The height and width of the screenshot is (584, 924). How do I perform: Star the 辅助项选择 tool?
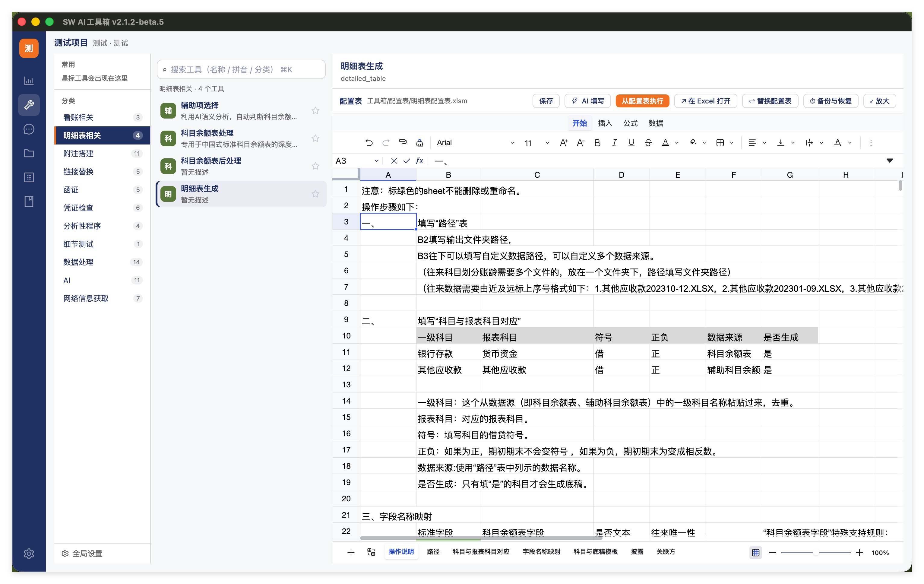pos(315,110)
